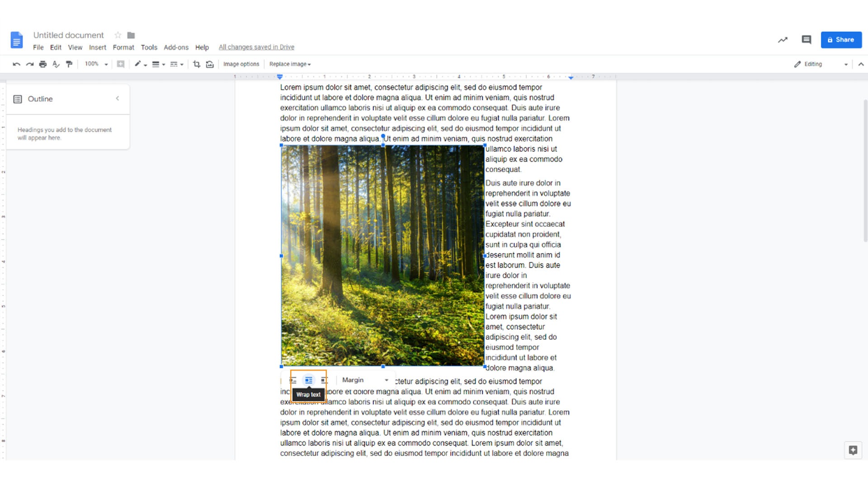
Task: Click the redo icon in toolbar
Action: (28, 64)
